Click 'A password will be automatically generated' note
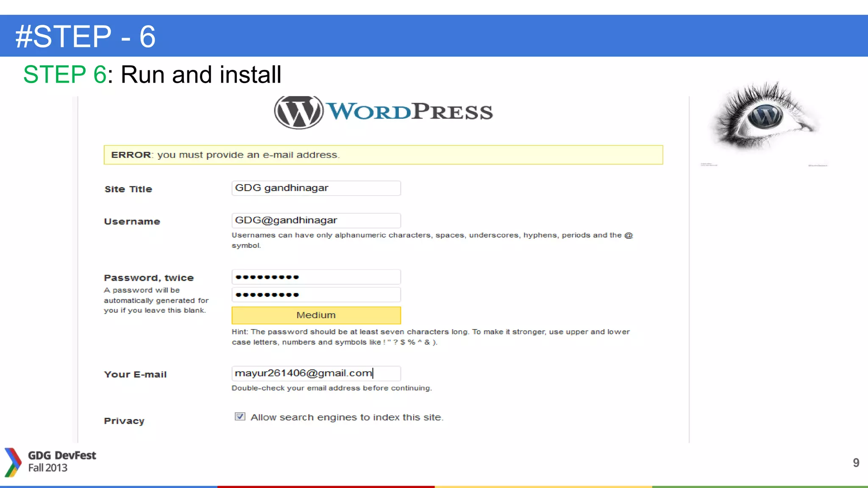This screenshot has width=868, height=488. point(156,300)
